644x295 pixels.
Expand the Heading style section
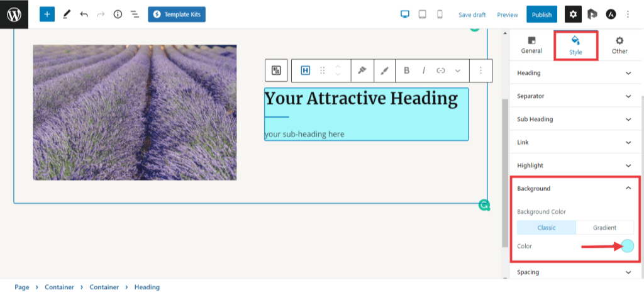pyautogui.click(x=575, y=73)
